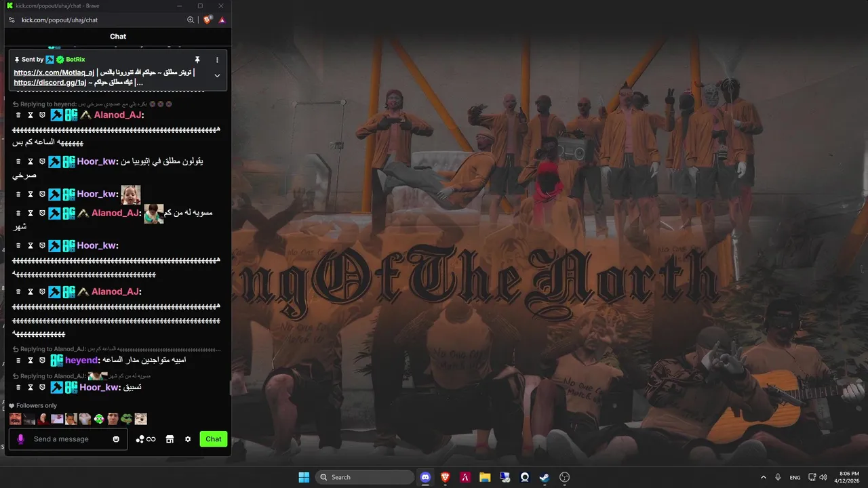This screenshot has height=488, width=868.
Task: Click the microphone tray icon
Action: (x=778, y=477)
